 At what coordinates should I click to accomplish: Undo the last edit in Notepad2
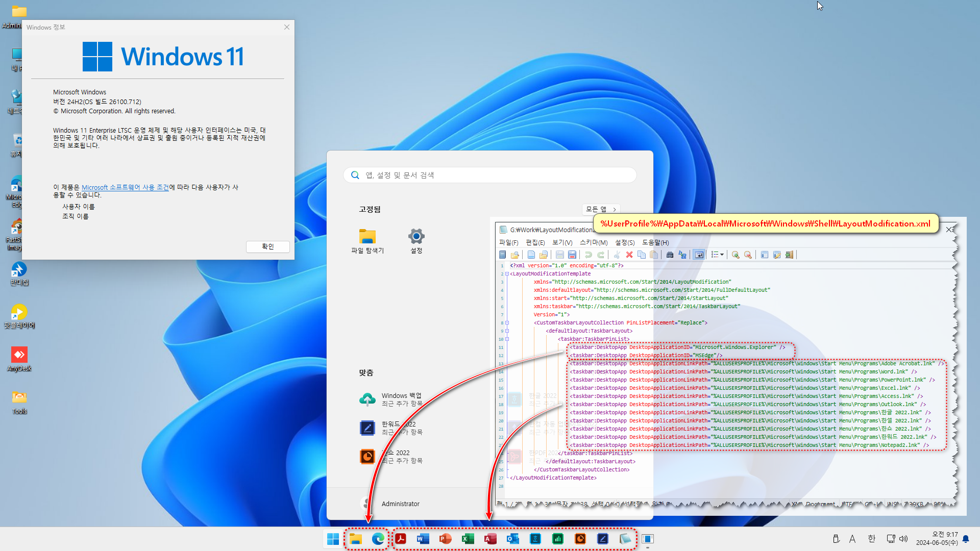(x=589, y=255)
